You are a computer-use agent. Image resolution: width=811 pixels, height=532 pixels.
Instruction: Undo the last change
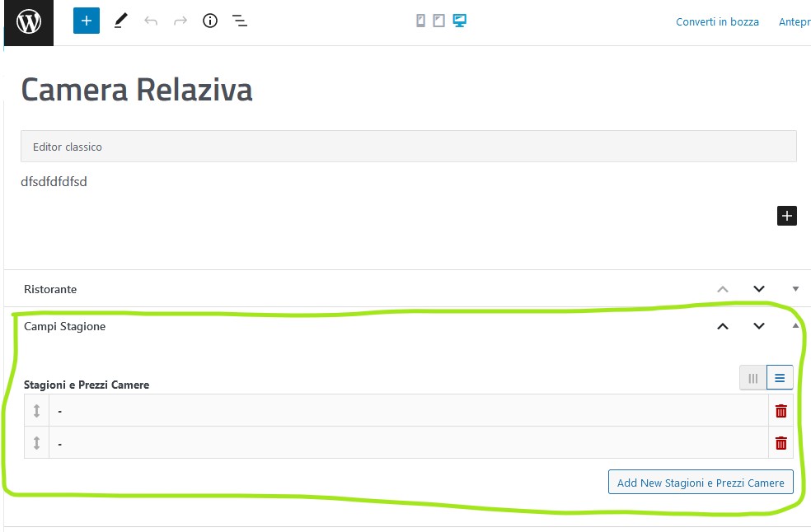pos(151,21)
